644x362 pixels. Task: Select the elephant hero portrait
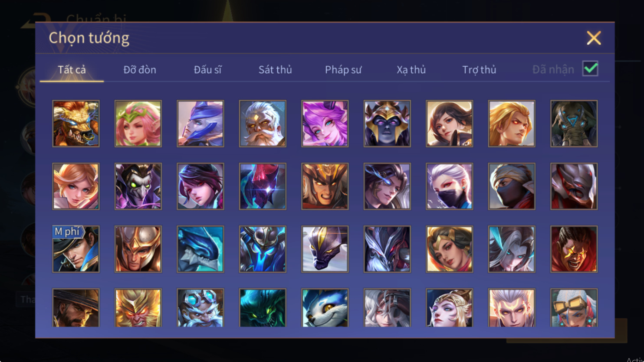574,124
